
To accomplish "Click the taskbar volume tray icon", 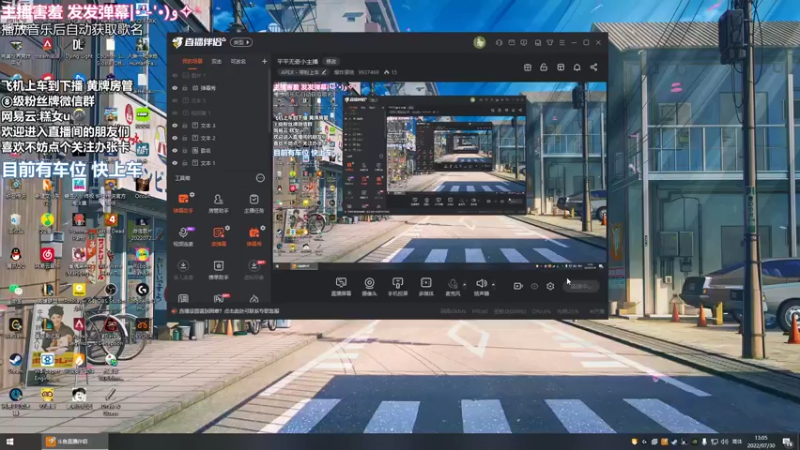I will click(724, 442).
